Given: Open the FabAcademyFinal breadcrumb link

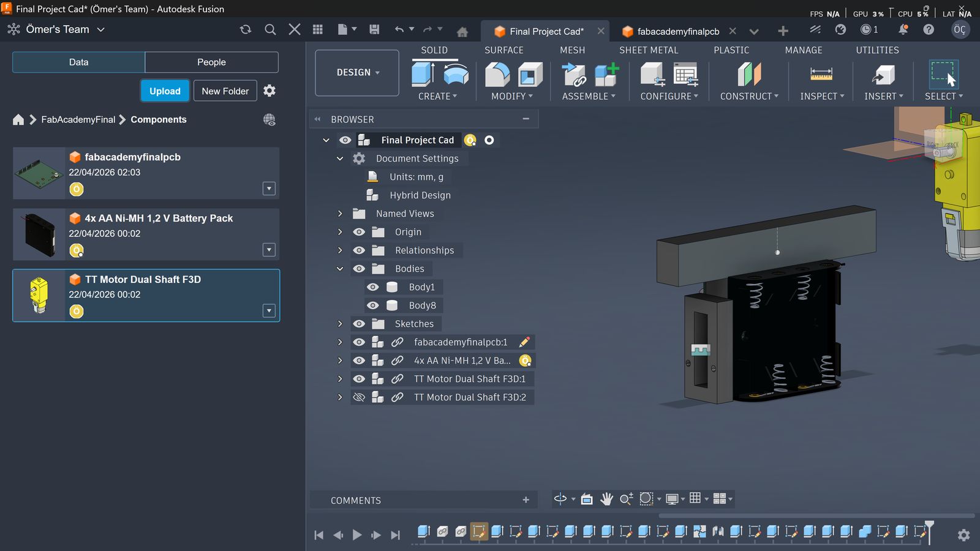Looking at the screenshot, I should tap(78, 119).
